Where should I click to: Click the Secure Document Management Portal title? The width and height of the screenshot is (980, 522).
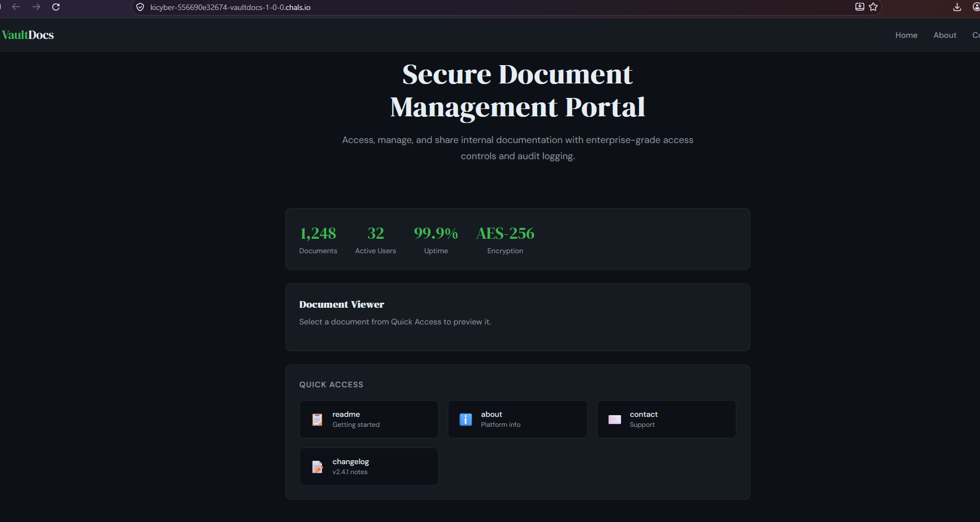[518, 91]
